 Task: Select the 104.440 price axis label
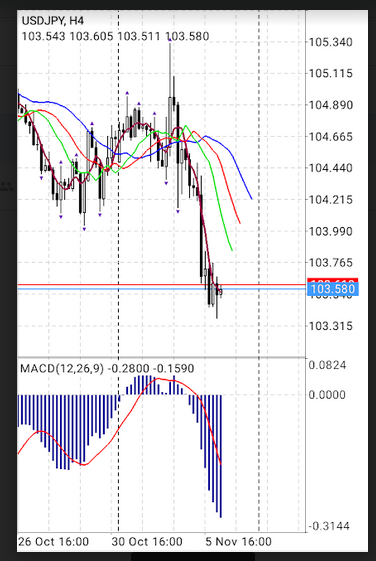pyautogui.click(x=331, y=168)
